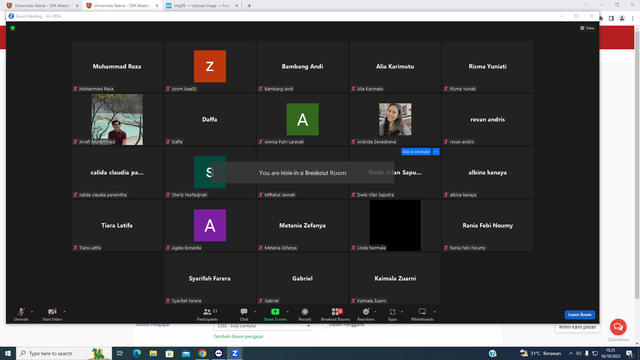Open notification center in the system tray
The width and height of the screenshot is (640, 360).
pyautogui.click(x=630, y=353)
